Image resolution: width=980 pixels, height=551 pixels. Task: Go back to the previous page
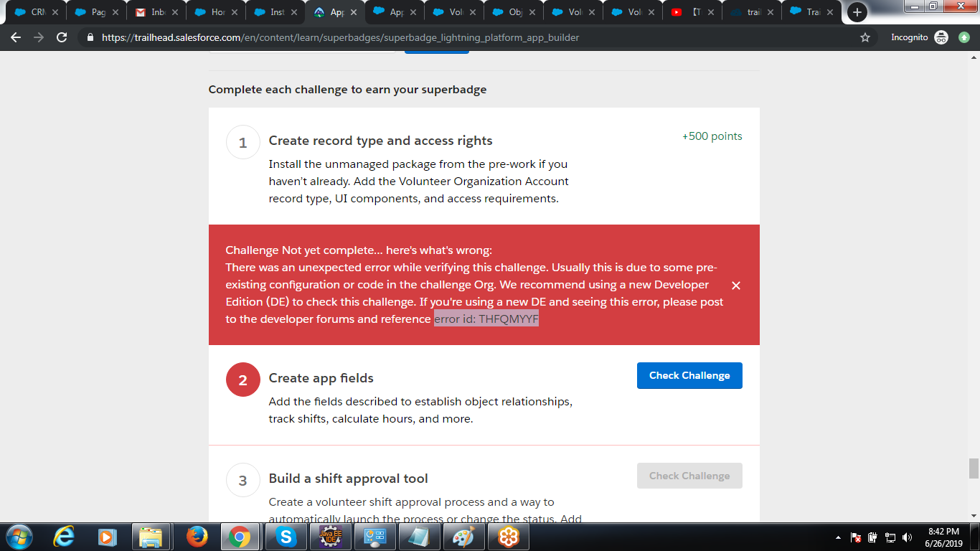16,37
